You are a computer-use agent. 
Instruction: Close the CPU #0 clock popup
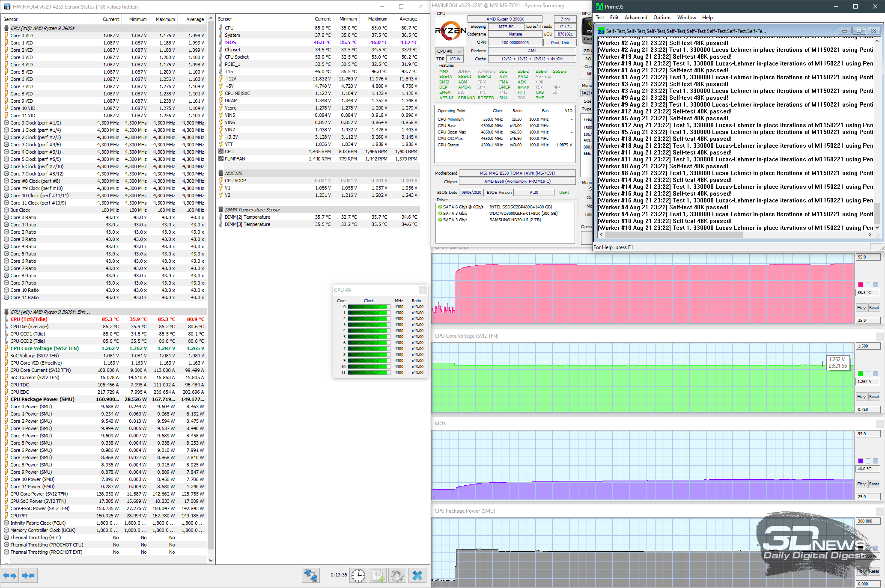tap(423, 290)
